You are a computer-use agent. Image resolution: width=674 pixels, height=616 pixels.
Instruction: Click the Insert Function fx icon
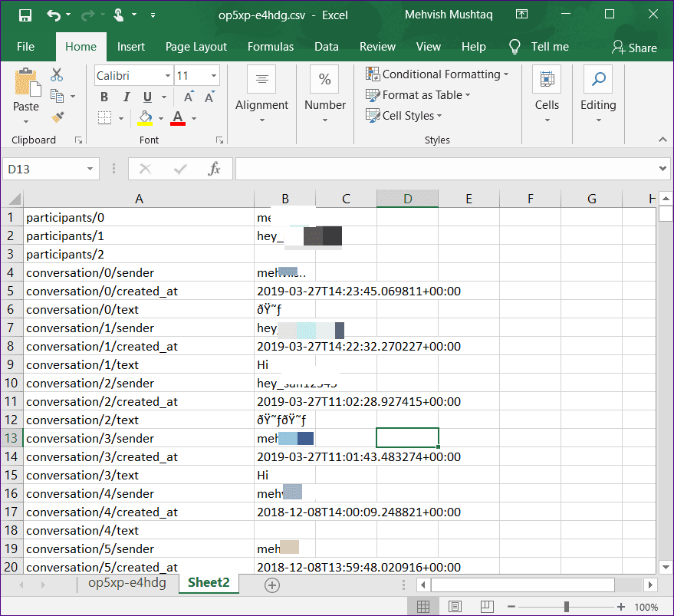(214, 169)
